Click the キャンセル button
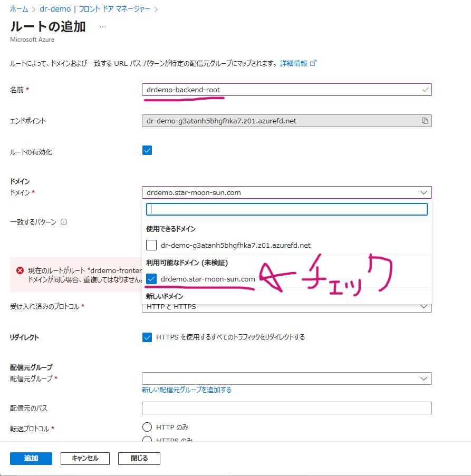Screen dimensions: 471x476 [x=85, y=459]
